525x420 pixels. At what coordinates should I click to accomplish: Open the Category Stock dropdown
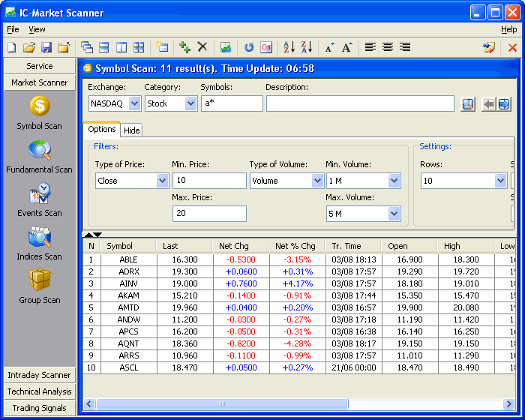pyautogui.click(x=190, y=103)
